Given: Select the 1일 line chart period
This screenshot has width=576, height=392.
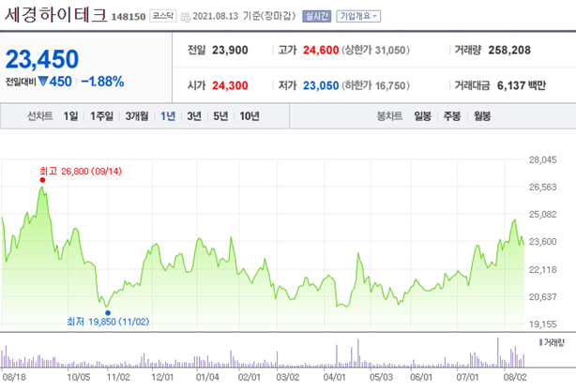Looking at the screenshot, I should (x=70, y=116).
